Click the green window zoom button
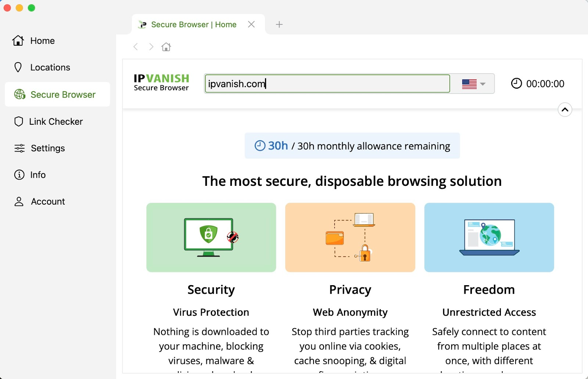 pos(32,8)
